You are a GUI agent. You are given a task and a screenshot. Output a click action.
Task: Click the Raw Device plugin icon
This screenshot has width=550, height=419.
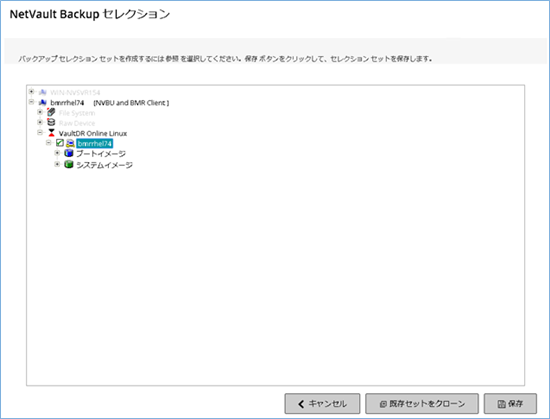tap(51, 122)
